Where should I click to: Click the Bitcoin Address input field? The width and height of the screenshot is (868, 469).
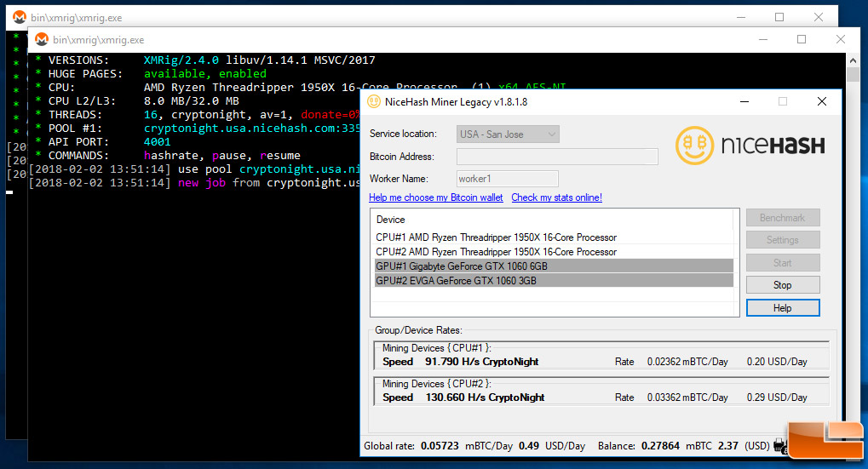click(557, 157)
